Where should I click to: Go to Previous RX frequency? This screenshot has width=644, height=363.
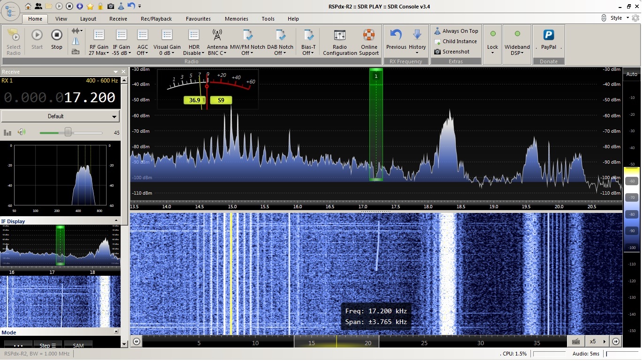(x=396, y=38)
